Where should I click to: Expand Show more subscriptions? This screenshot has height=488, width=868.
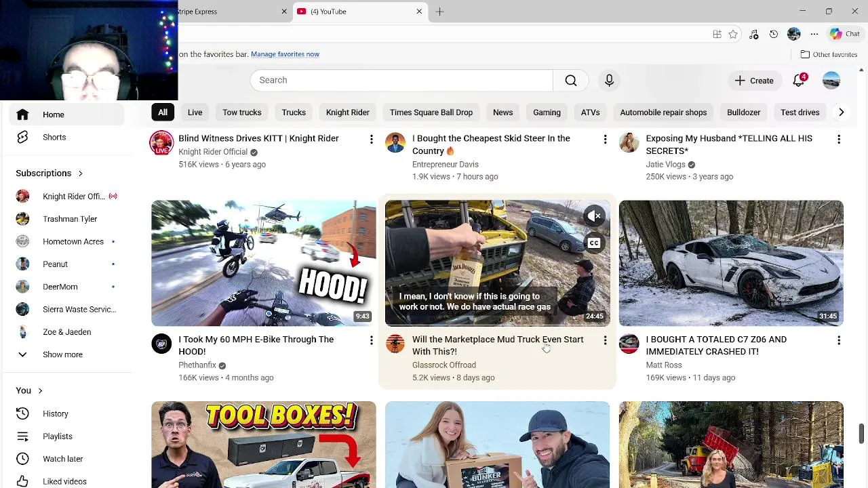66,354
